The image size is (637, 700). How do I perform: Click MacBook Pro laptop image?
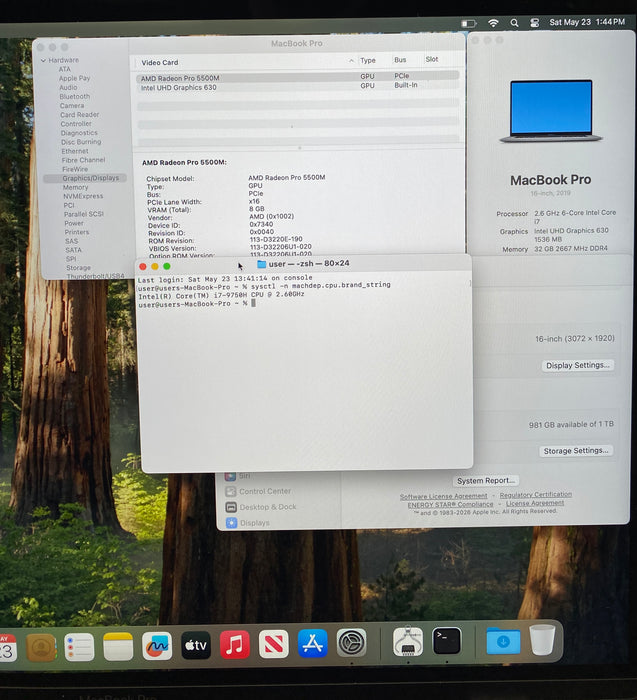pos(551,111)
